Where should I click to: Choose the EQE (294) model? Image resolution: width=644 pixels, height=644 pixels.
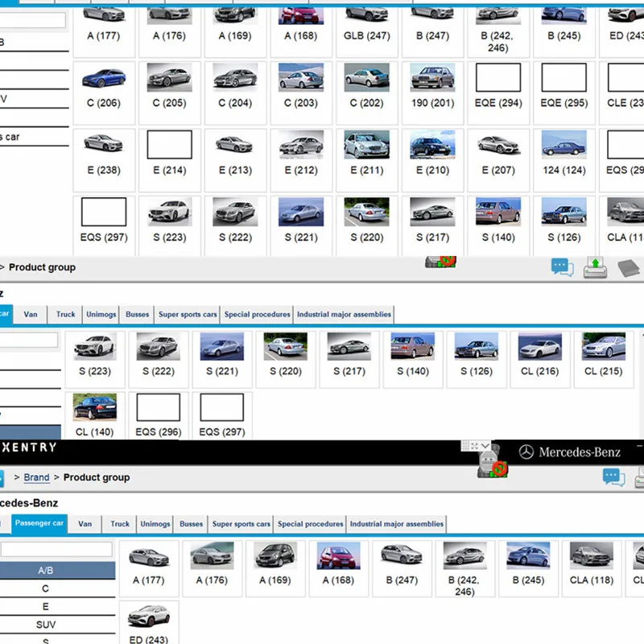tap(498, 93)
